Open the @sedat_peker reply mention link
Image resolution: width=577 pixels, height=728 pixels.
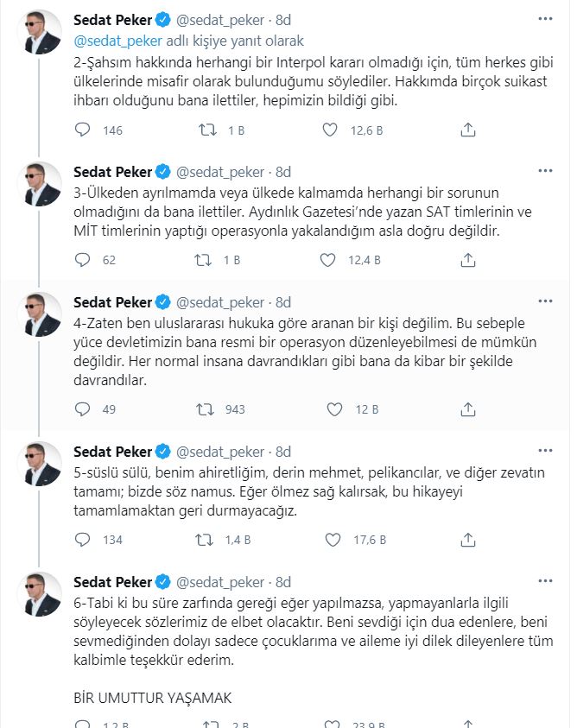pyautogui.click(x=118, y=41)
